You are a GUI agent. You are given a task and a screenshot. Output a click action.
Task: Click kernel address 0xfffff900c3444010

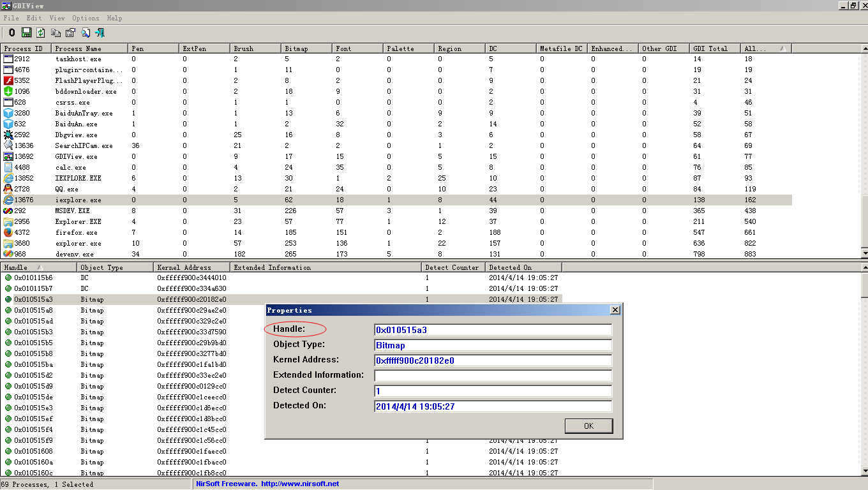[191, 278]
